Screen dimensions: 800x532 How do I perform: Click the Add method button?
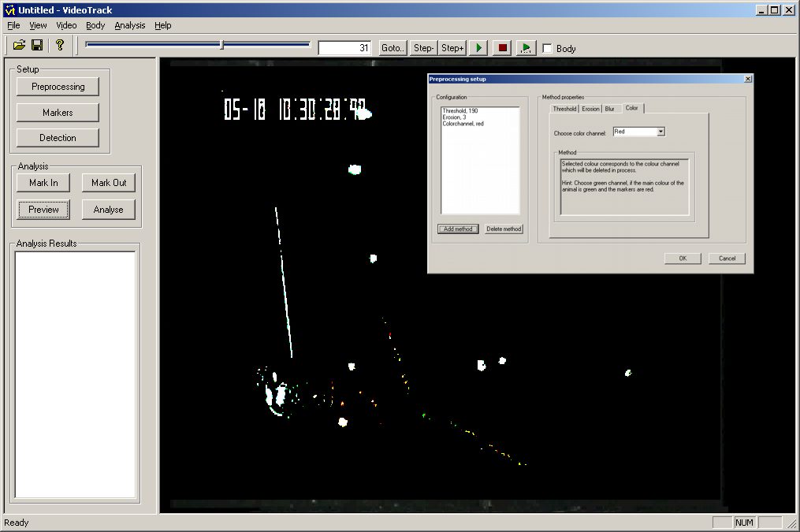point(458,229)
